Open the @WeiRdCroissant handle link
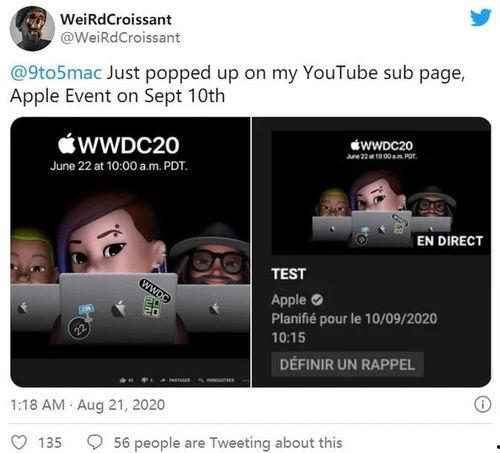The width and height of the screenshot is (500, 453). [120, 37]
